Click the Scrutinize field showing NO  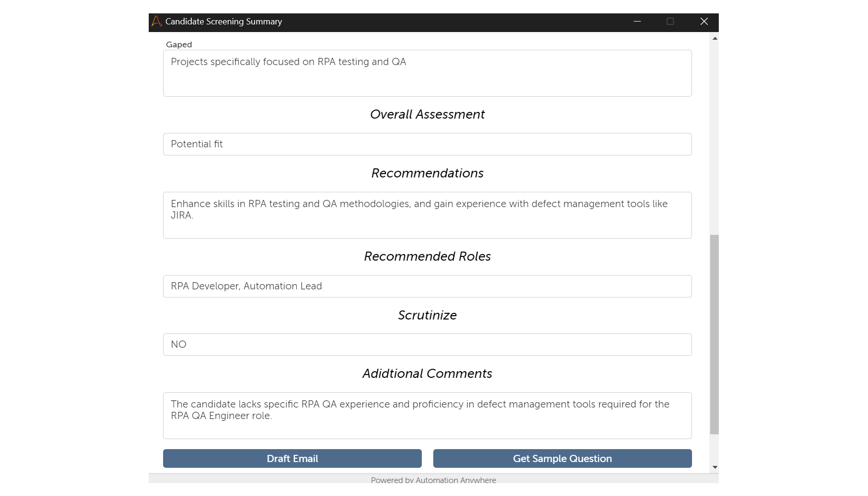tap(427, 344)
